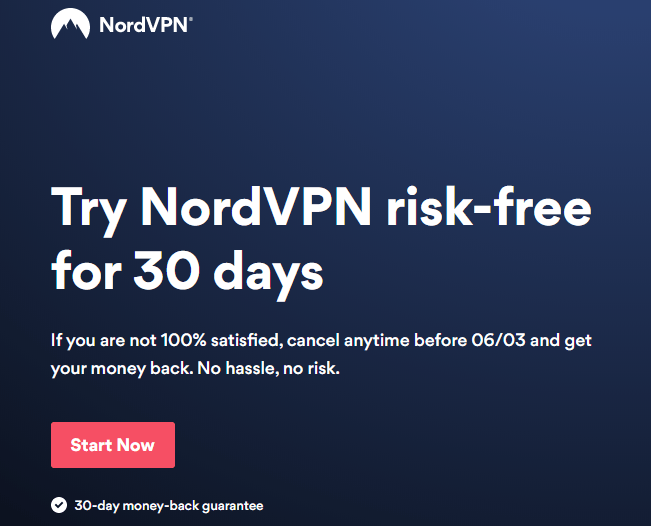
Task: Click the '100%' text in the description
Action: pyautogui.click(x=183, y=340)
